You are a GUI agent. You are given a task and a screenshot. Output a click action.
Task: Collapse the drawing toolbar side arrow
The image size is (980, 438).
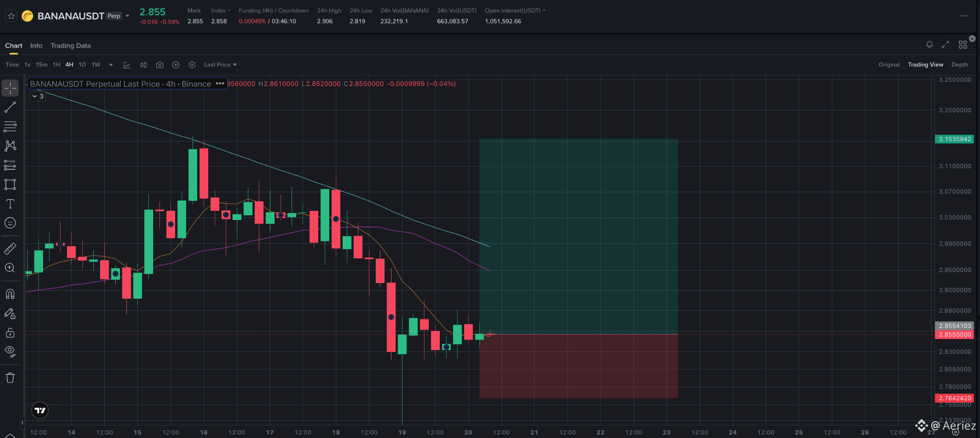[x=22, y=422]
